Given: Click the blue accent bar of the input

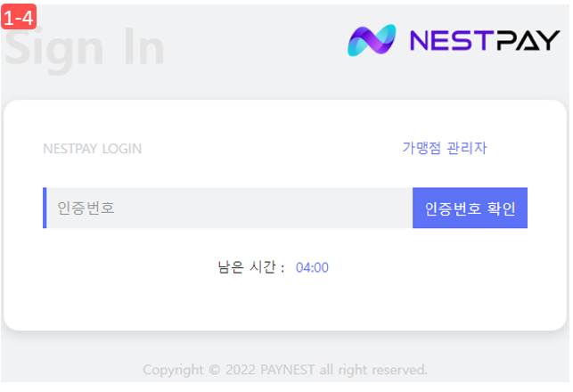Looking at the screenshot, I should [45, 208].
